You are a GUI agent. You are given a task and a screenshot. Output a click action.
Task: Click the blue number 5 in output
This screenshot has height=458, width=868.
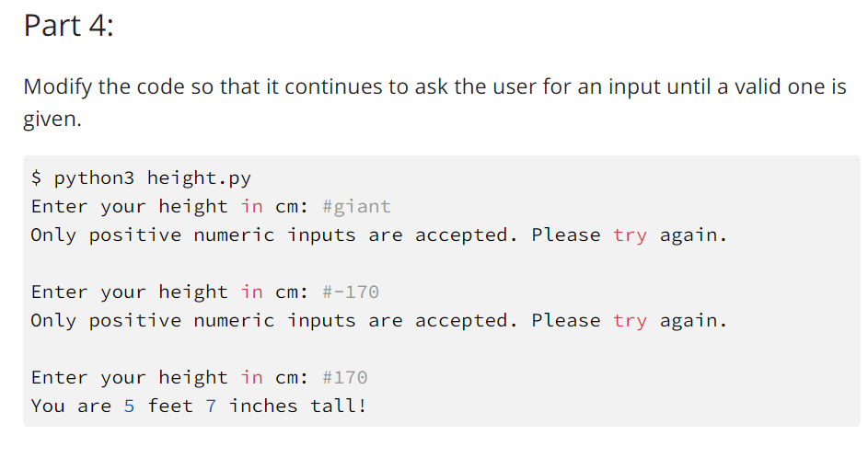click(x=130, y=406)
